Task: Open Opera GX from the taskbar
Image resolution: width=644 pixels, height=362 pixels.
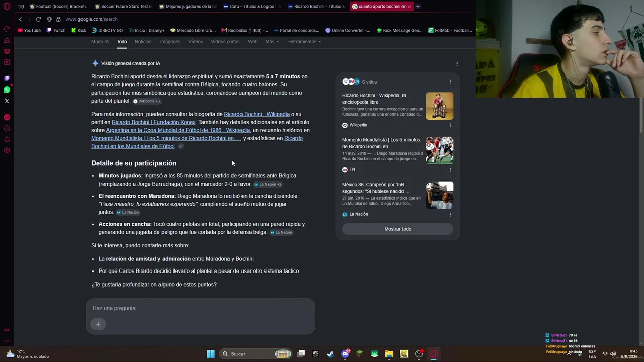Action: [434, 354]
